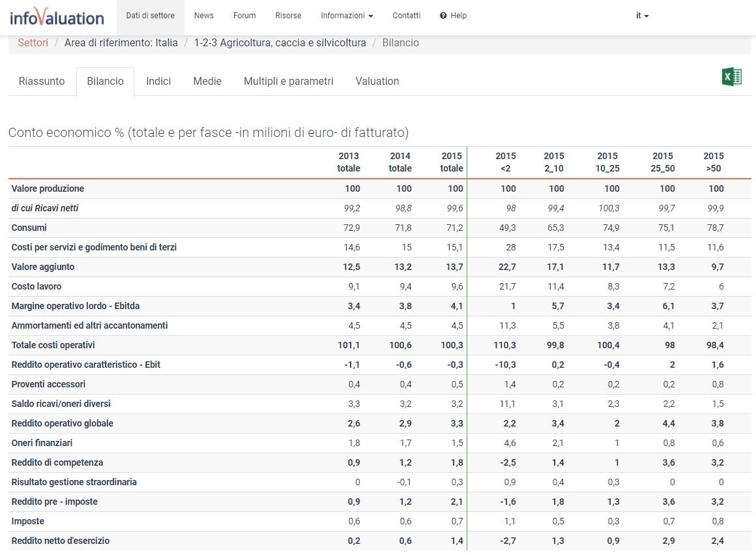This screenshot has width=756, height=555.
Task: Click the Settori breadcrumb link
Action: click(33, 42)
